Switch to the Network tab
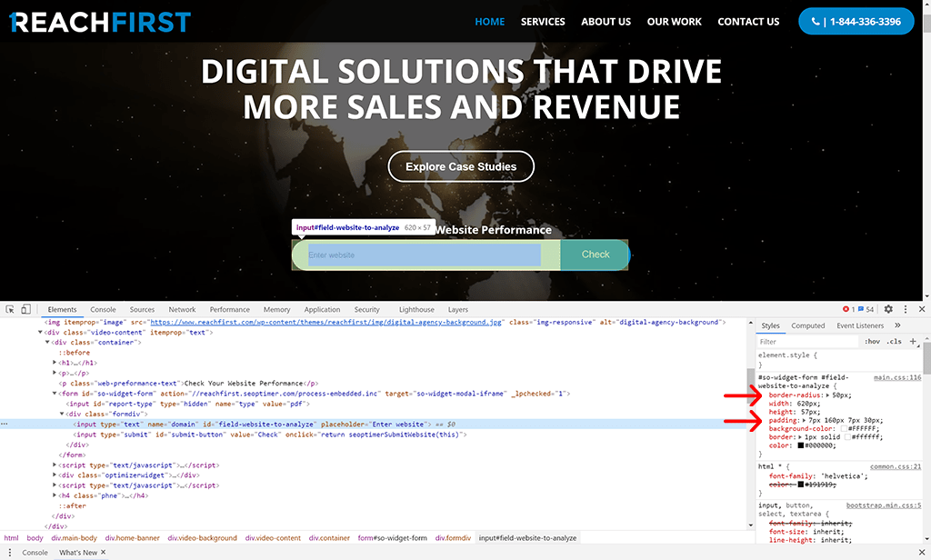Image resolution: width=931 pixels, height=560 pixels. click(182, 310)
